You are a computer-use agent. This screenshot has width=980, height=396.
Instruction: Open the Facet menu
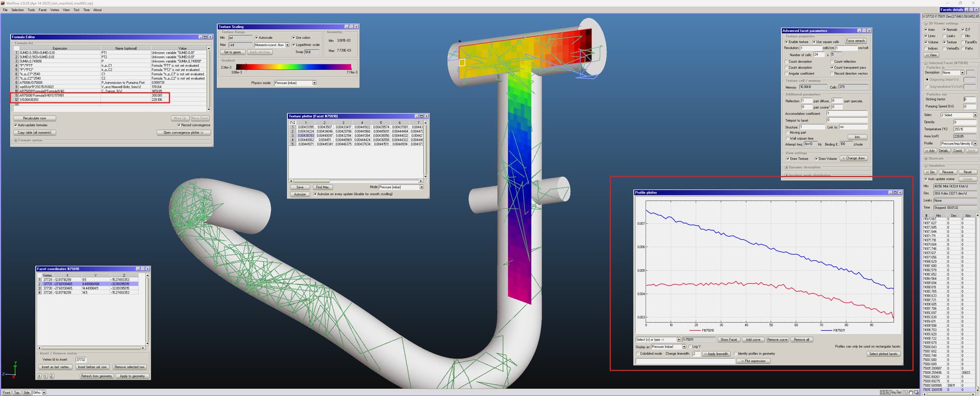point(43,10)
